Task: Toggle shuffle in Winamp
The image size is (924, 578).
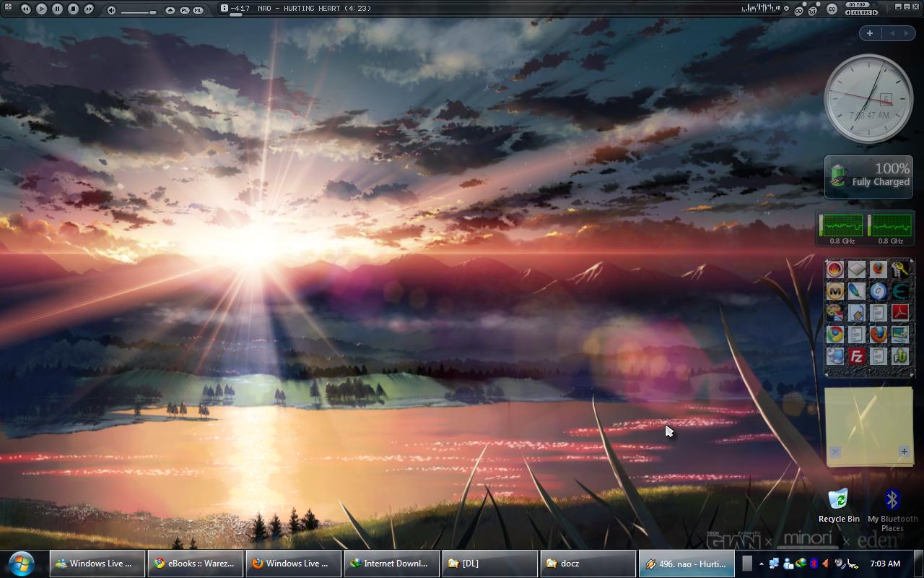Action: pos(799,10)
